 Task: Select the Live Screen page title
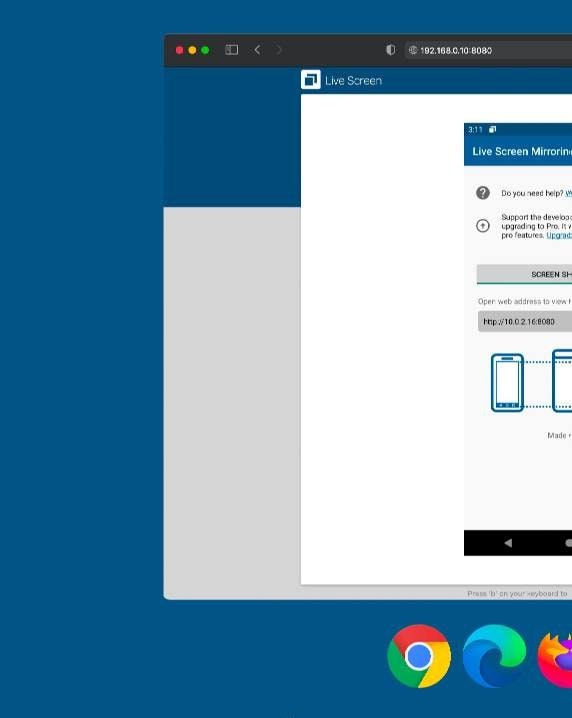(353, 81)
